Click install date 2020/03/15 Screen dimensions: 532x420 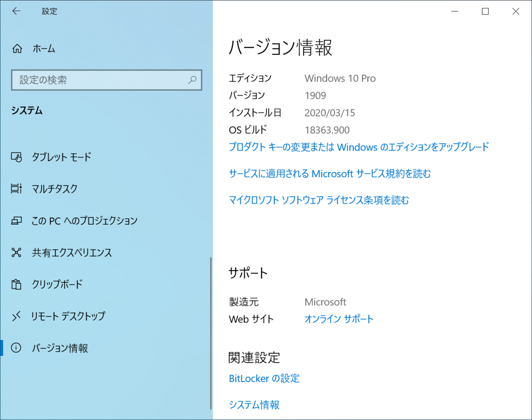point(330,113)
